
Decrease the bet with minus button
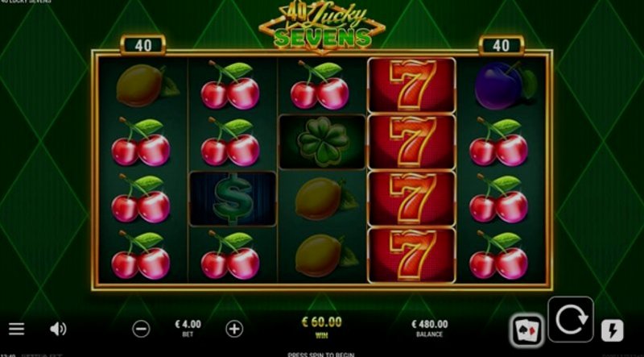click(x=141, y=329)
